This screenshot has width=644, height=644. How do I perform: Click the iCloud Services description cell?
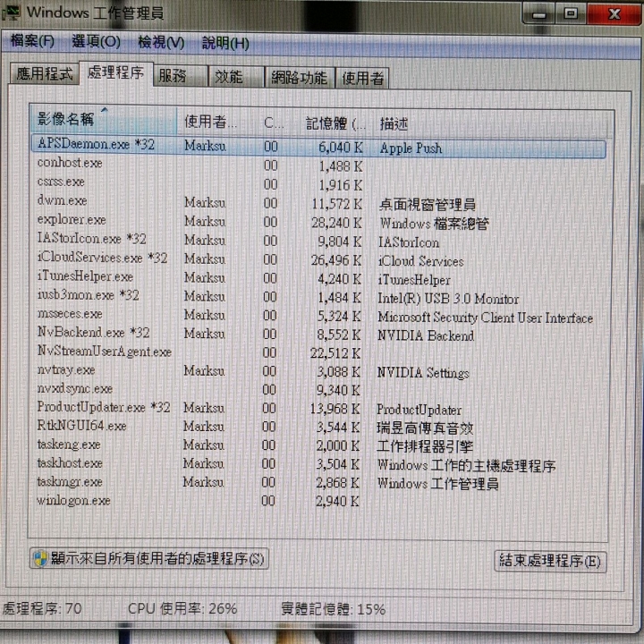(x=420, y=261)
